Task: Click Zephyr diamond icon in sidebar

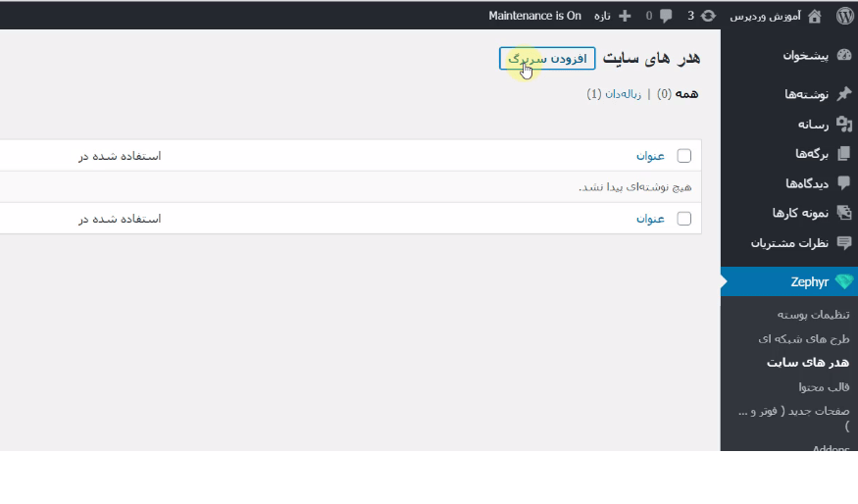Action: [844, 281]
